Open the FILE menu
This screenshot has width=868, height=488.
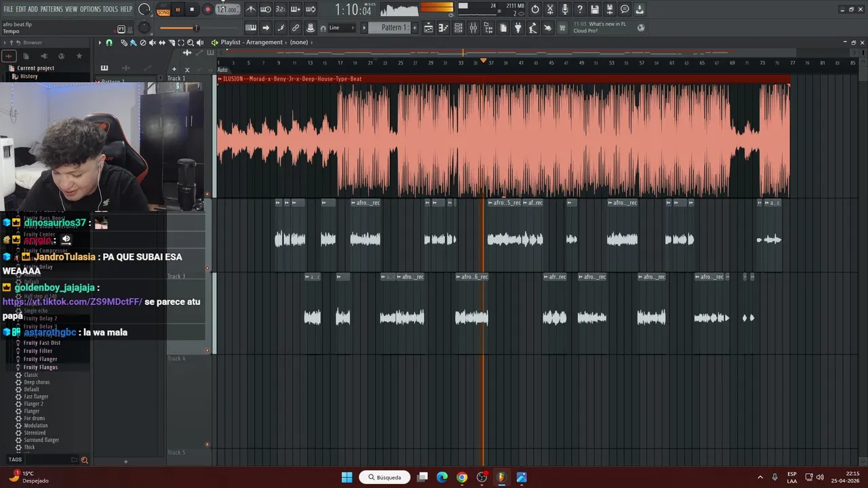tap(8, 9)
